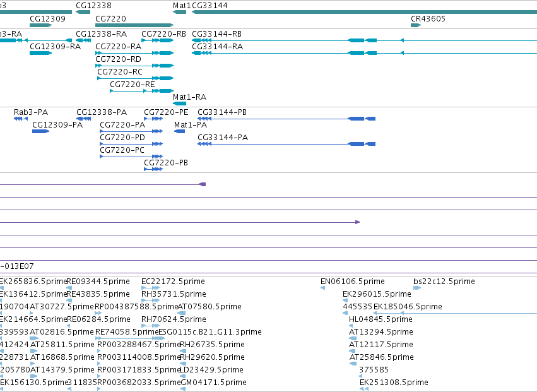Click the RH29620.5prime EST label
537x392 pixels.
click(212, 357)
